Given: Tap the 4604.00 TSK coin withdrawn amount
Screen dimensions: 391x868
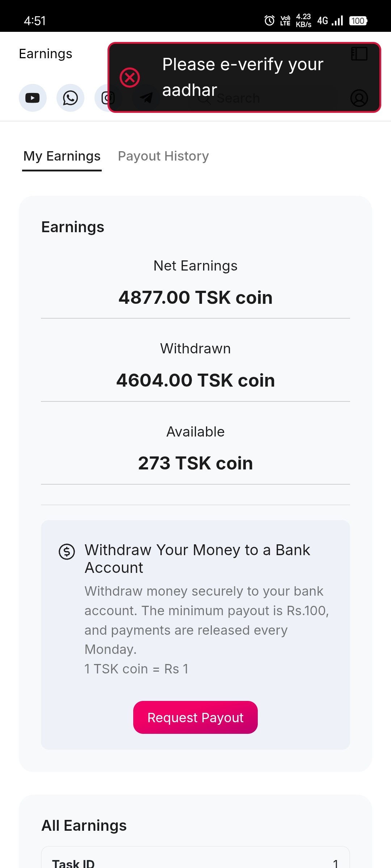Looking at the screenshot, I should click(x=195, y=380).
